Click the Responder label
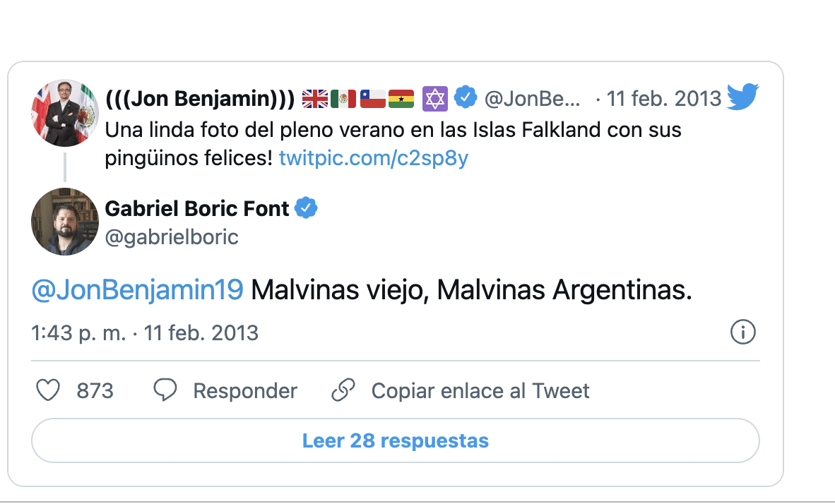Screen dimensions: 835x504 pyautogui.click(x=245, y=391)
